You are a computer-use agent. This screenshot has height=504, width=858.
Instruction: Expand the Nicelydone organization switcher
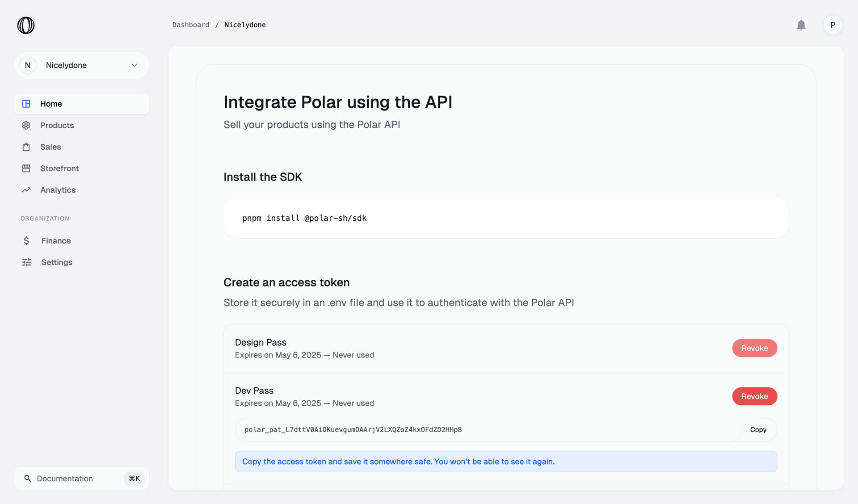click(135, 65)
